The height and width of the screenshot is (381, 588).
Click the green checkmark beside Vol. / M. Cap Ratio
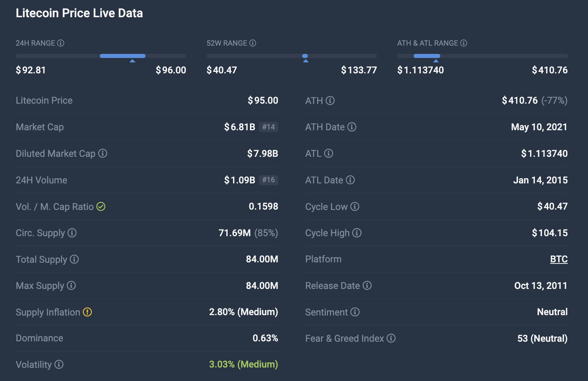(x=101, y=207)
